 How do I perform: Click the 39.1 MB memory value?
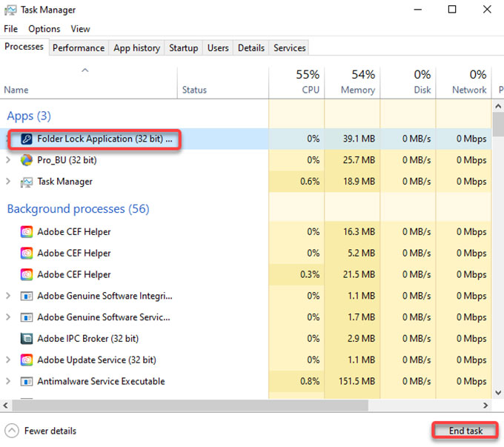coord(359,139)
